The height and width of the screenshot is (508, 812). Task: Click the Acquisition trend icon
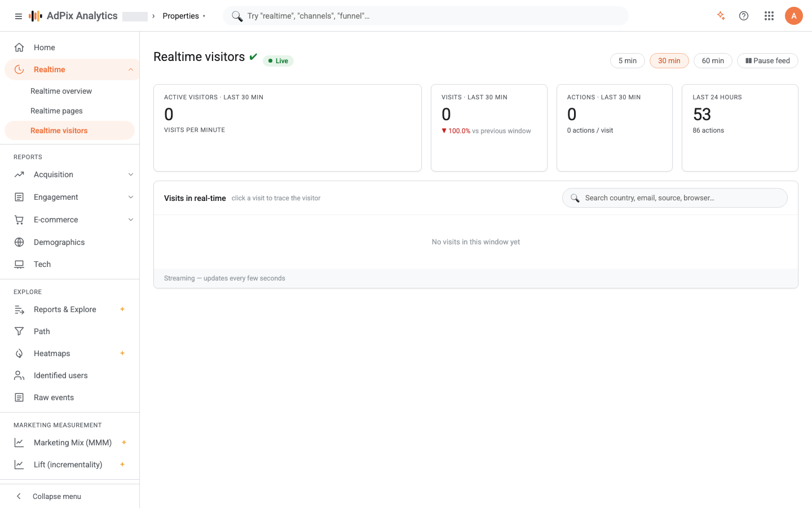click(19, 174)
